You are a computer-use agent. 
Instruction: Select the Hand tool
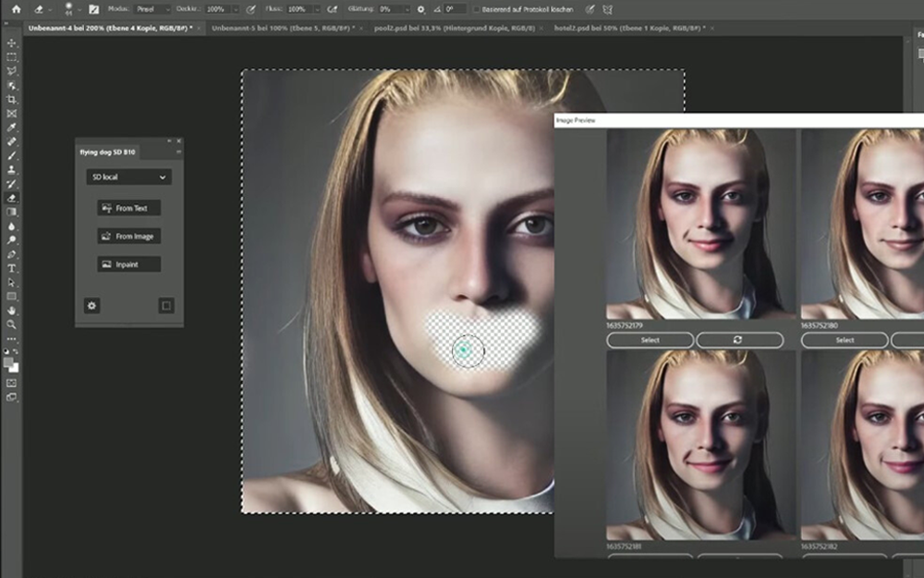(x=11, y=311)
